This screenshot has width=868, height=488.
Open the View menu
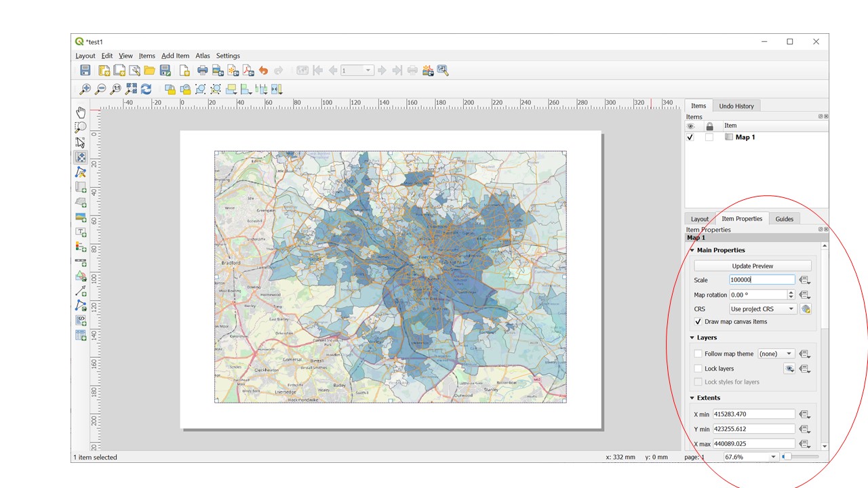click(x=126, y=56)
